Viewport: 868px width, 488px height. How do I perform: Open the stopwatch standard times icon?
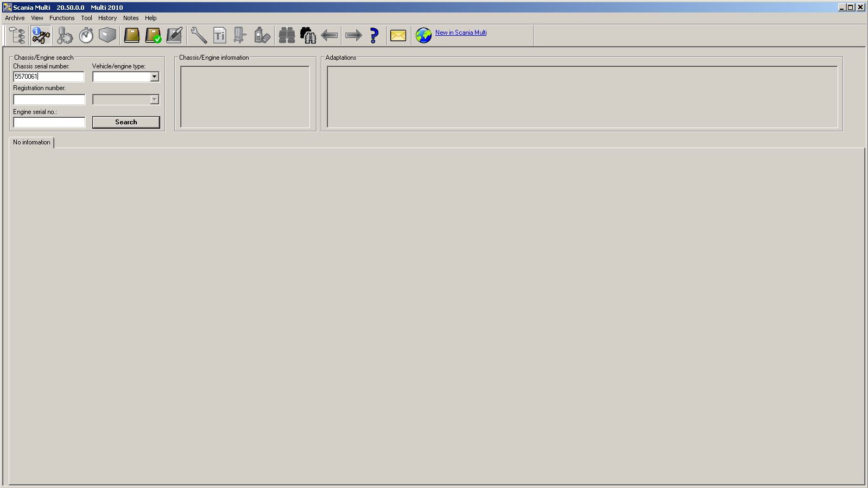pyautogui.click(x=86, y=35)
